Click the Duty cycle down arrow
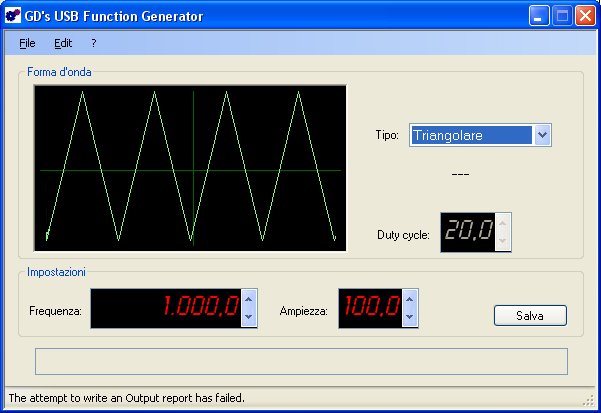This screenshot has width=601, height=413. [503, 241]
